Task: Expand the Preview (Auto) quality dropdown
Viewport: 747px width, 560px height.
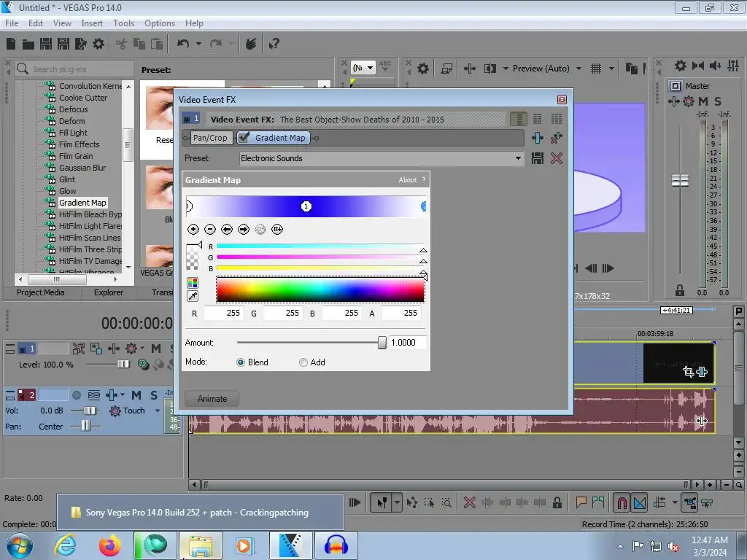Action: tap(578, 69)
